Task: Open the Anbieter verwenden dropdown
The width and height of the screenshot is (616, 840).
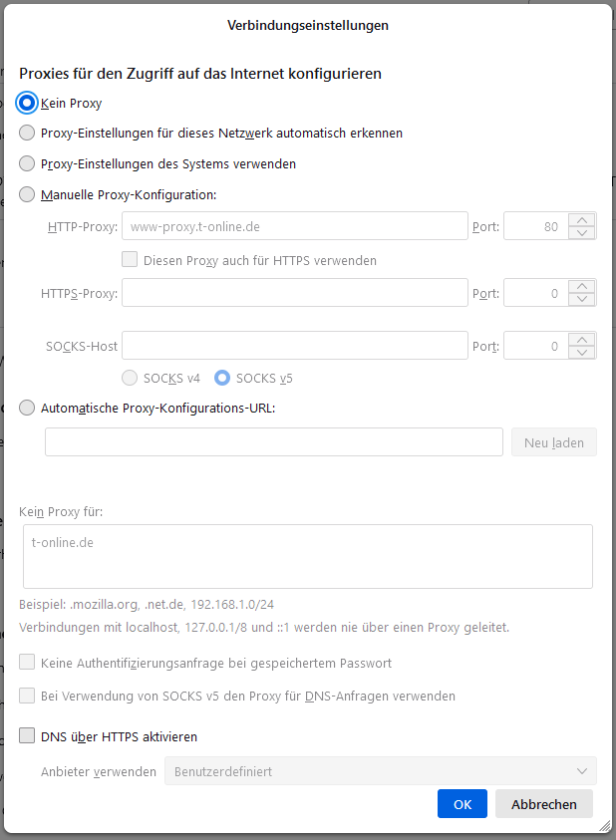Action: [x=380, y=771]
